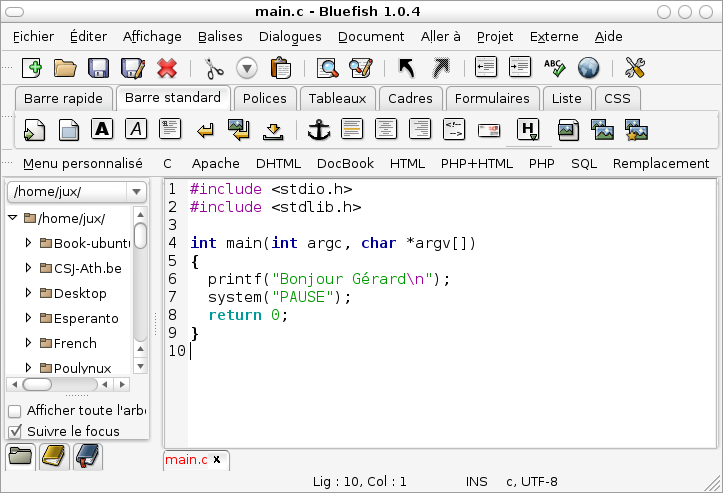
Task: Click the break return-arrow icon
Action: pos(205,131)
